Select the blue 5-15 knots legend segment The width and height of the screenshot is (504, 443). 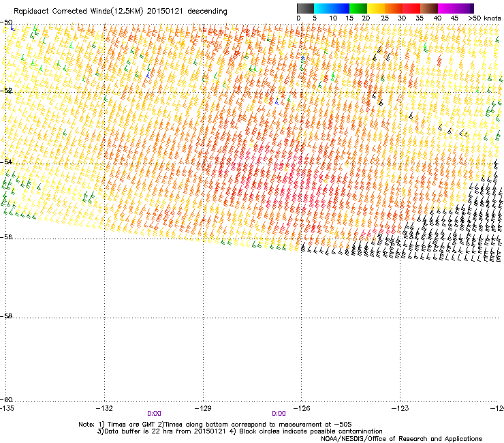click(x=332, y=8)
